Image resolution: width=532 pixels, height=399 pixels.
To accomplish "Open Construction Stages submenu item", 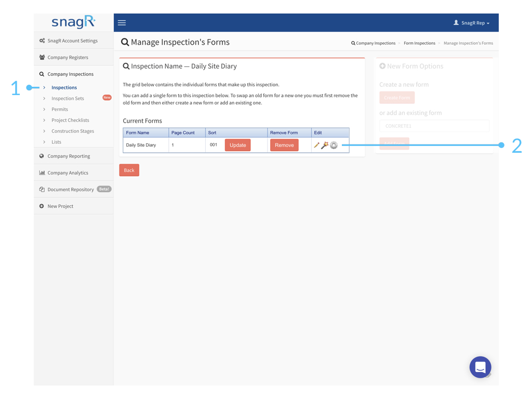I will (x=73, y=131).
